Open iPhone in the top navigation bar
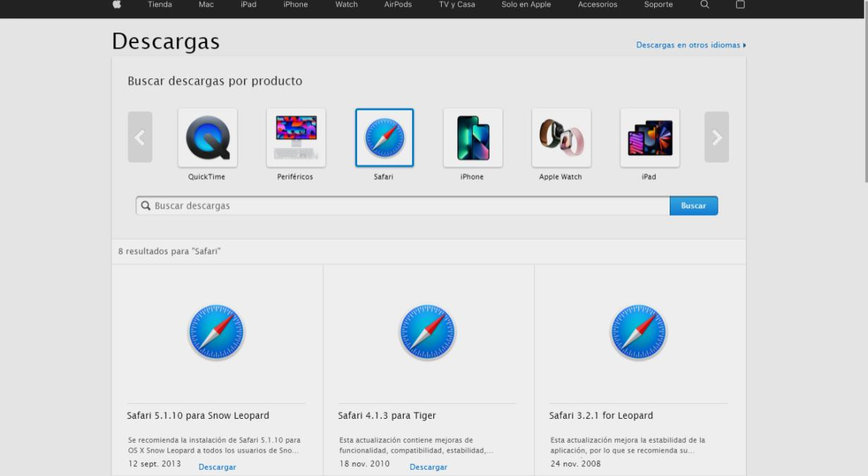Image resolution: width=868 pixels, height=476 pixels. (296, 5)
